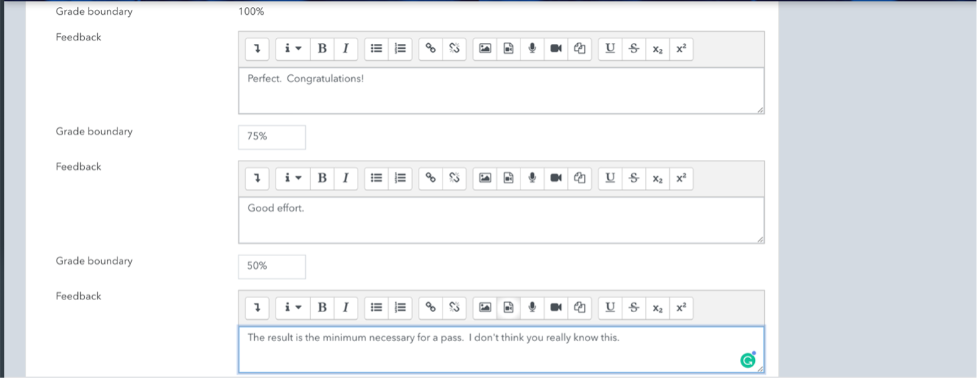Insert bulleted list in 'Good effort.' editor
Viewport: 980px width, 380px height.
point(377,178)
